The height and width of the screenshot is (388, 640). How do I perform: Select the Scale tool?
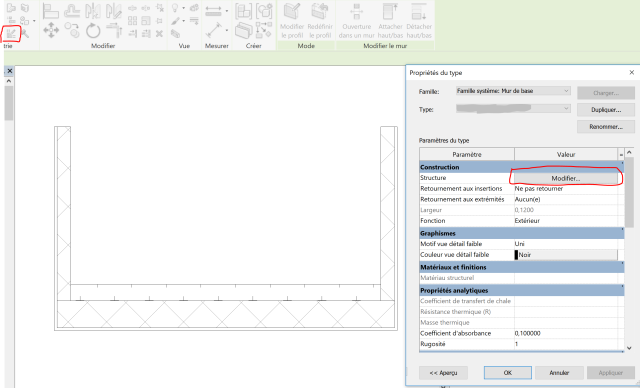point(146,20)
